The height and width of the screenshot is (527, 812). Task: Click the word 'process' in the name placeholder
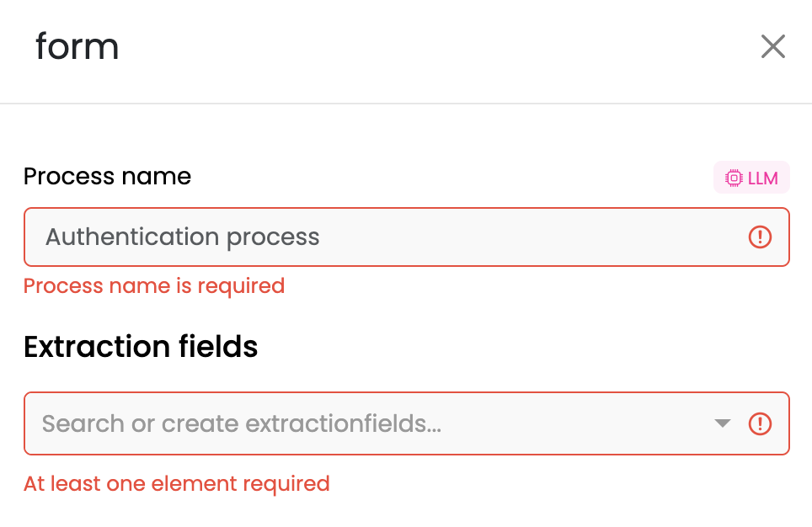[273, 238]
